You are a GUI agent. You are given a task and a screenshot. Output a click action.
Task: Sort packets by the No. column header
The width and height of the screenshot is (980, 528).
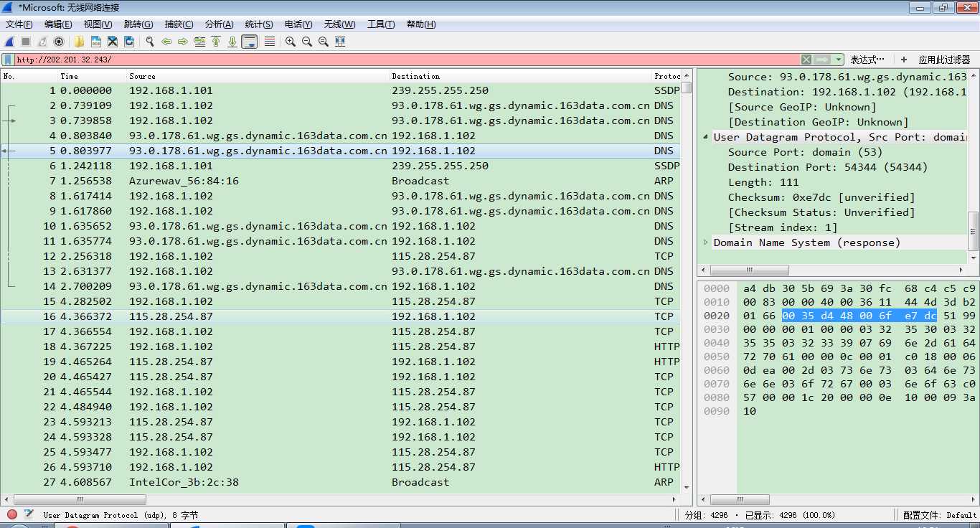pos(29,76)
